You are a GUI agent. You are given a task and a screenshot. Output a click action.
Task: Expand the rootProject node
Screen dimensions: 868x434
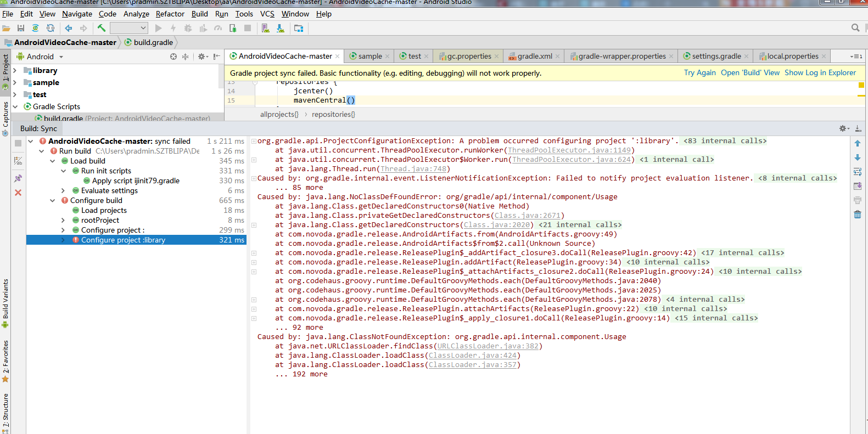point(63,220)
